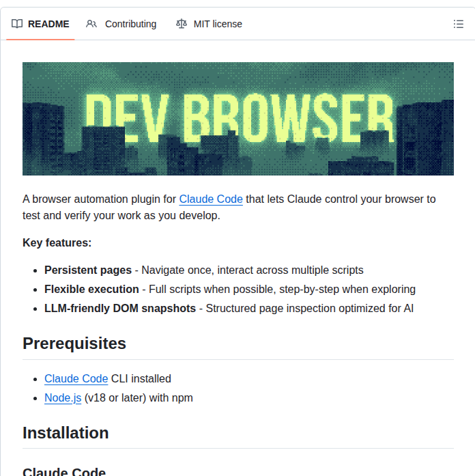Click the DEV BROWSER banner image

point(238,119)
